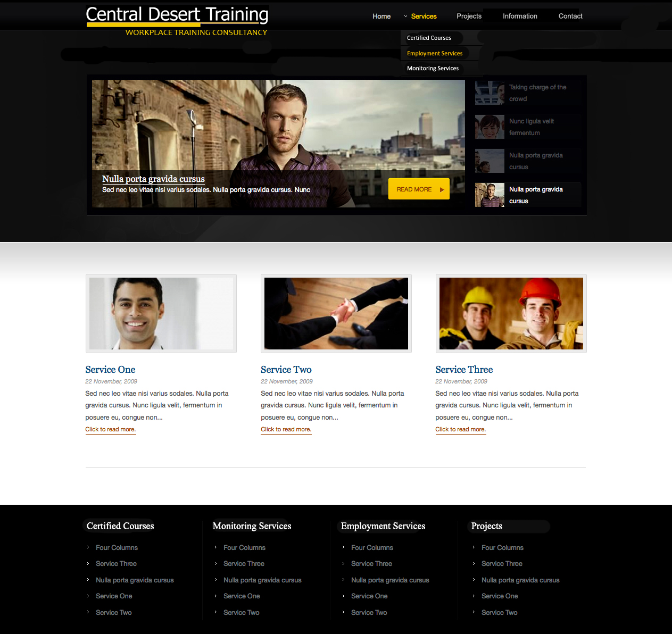
Task: Open the Home menu item
Action: click(x=381, y=16)
